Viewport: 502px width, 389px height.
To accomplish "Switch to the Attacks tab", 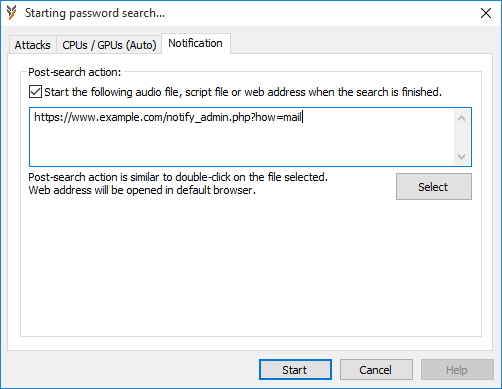I will coord(32,45).
